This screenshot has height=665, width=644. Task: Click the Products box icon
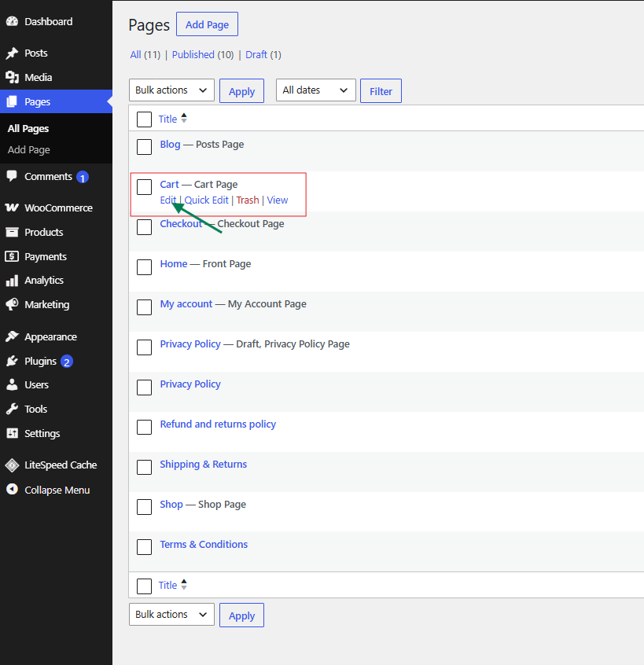(x=12, y=232)
